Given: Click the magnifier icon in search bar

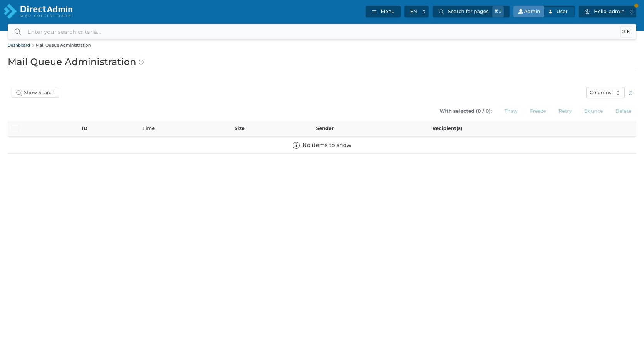Looking at the screenshot, I should [18, 32].
